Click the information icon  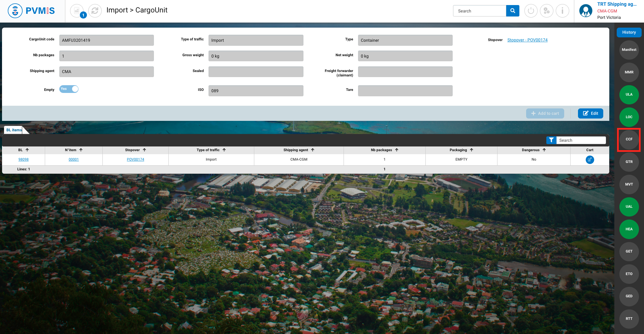coord(562,11)
